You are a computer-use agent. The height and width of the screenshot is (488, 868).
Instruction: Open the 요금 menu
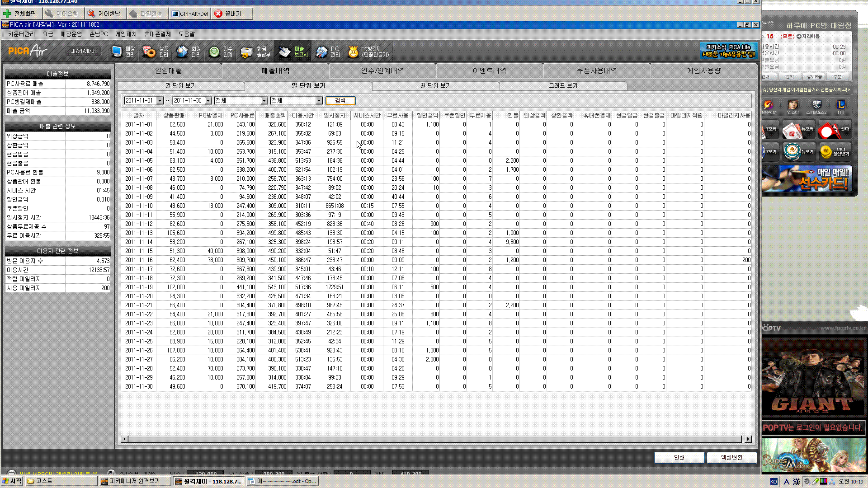tap(48, 34)
